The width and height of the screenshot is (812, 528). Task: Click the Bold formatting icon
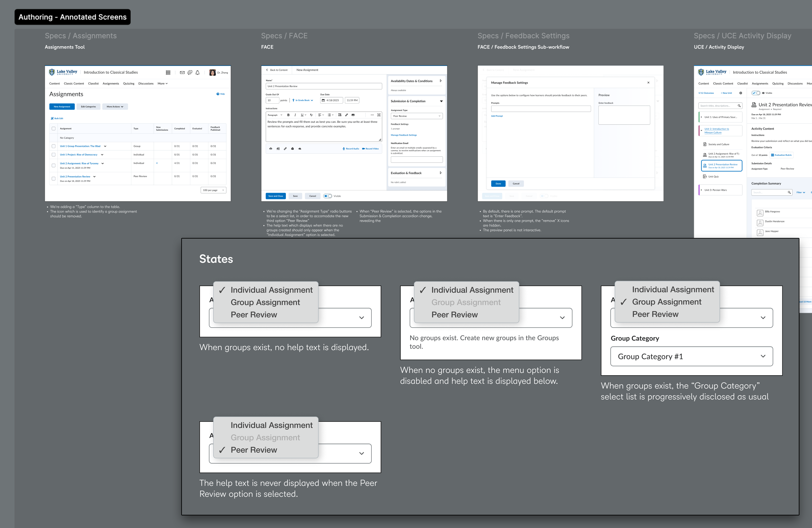click(288, 115)
